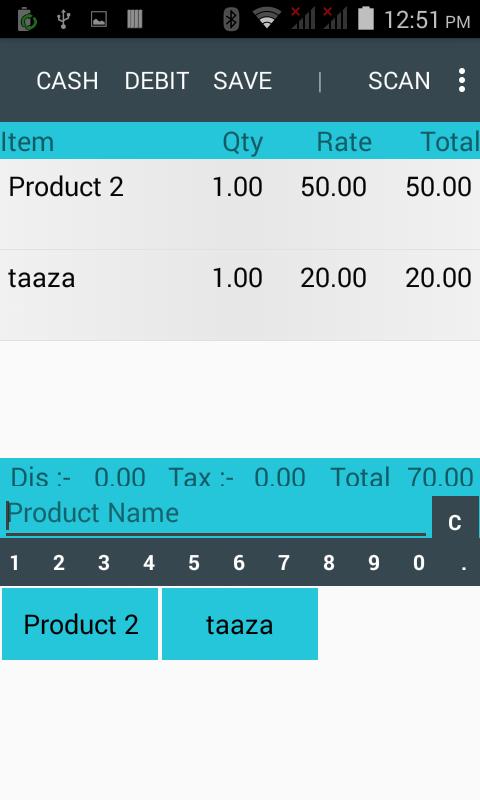Image resolution: width=480 pixels, height=800 pixels.
Task: Focus the Product Name search field
Action: pos(216,515)
